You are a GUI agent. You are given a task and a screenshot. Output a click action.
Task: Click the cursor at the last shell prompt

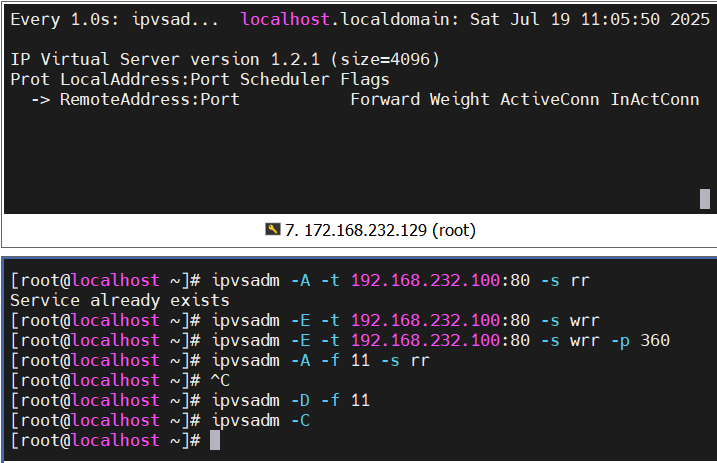click(x=215, y=441)
